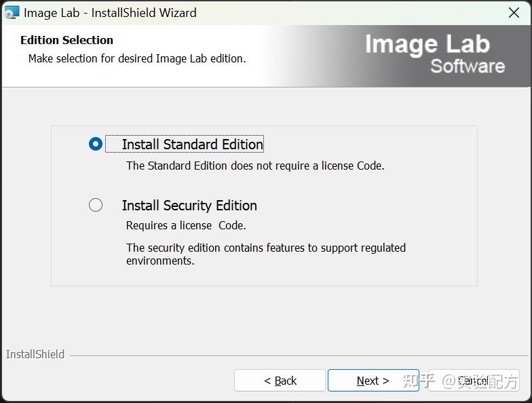
Task: Go back with the Back button
Action: [x=280, y=381]
